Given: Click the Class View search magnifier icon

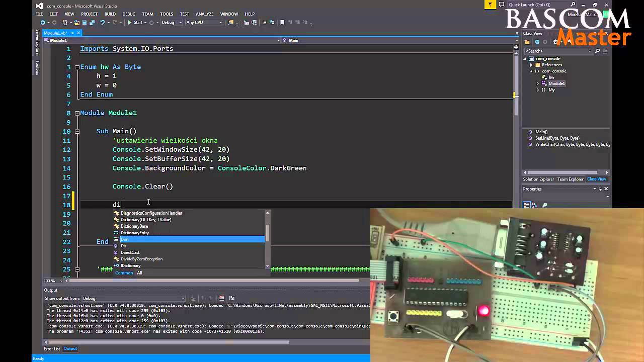Looking at the screenshot, I should click(597, 51).
